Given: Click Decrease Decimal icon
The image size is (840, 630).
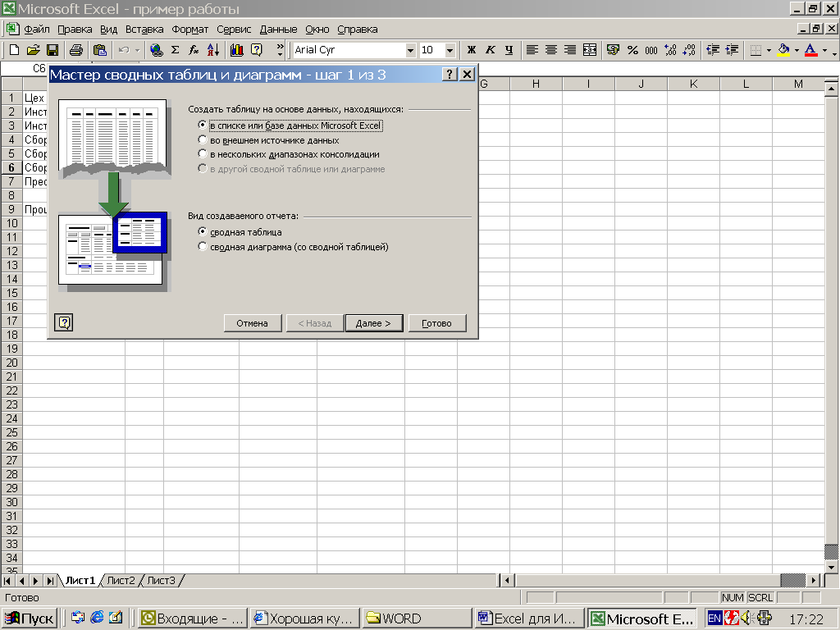Looking at the screenshot, I should click(x=689, y=50).
